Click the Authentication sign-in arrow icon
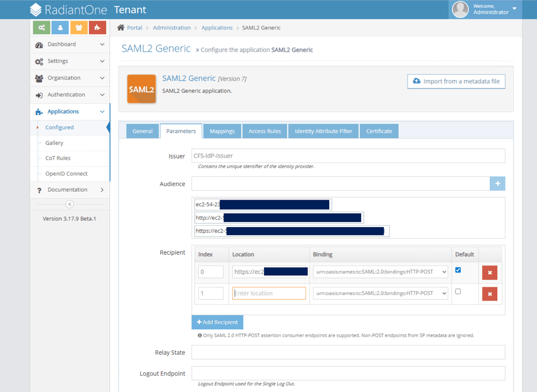The width and height of the screenshot is (537, 392). click(x=39, y=95)
